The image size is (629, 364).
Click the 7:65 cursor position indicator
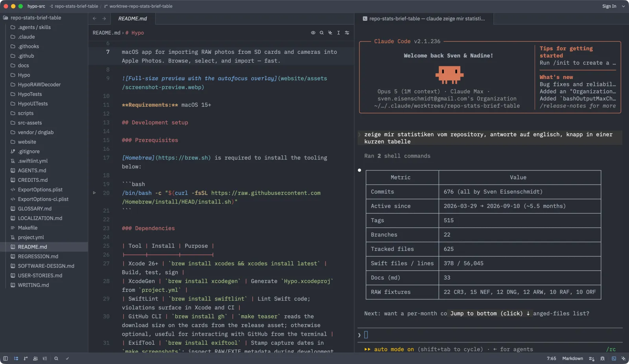coord(551,359)
